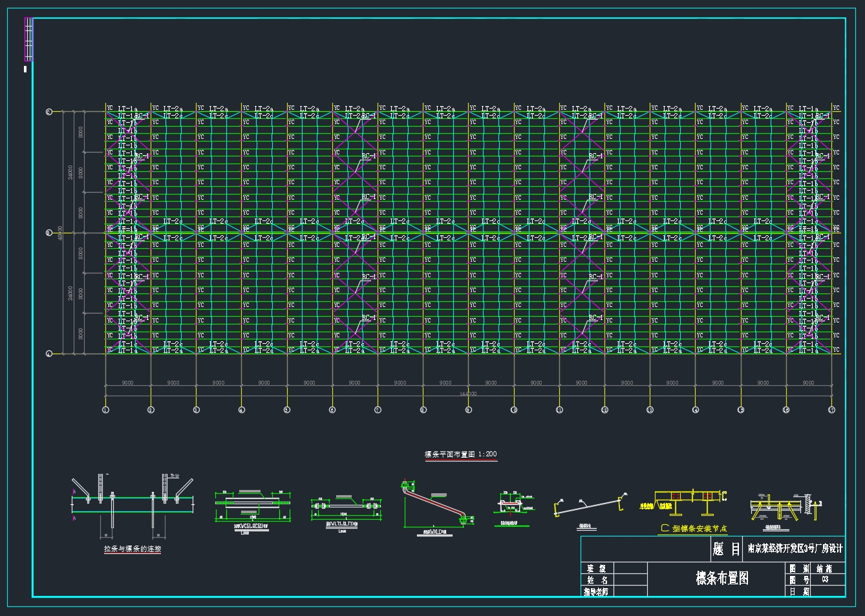Image resolution: width=865 pixels, height=616 pixels.
Task: Select grid axis bubble 17 at bottom right
Action: pos(831,410)
